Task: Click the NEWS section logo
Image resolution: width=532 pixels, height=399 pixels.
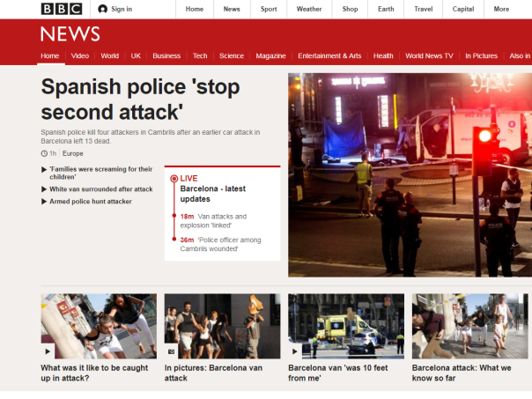Action: 70,34
